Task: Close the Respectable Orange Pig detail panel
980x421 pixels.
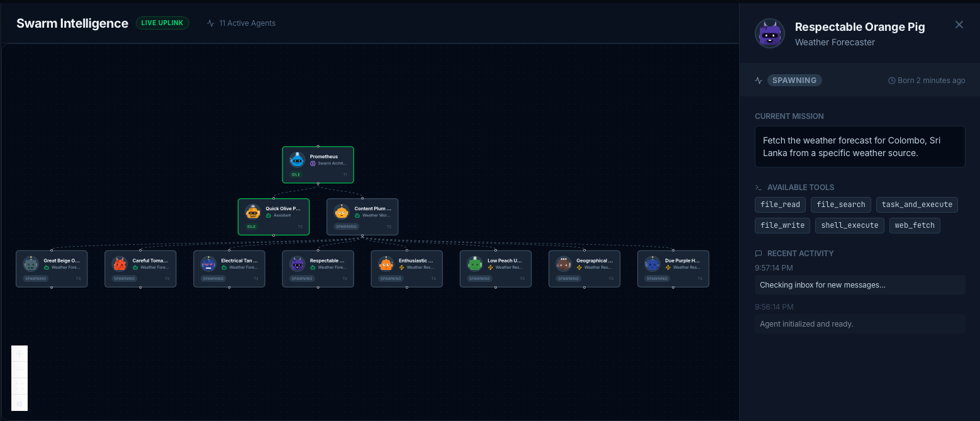Action: point(959,25)
